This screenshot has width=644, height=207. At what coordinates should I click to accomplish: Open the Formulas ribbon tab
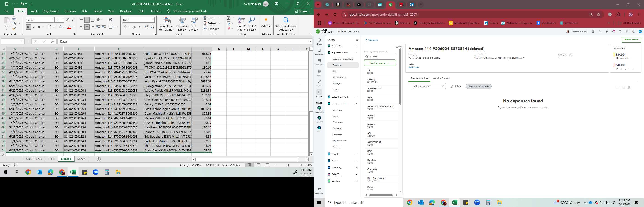70,11
